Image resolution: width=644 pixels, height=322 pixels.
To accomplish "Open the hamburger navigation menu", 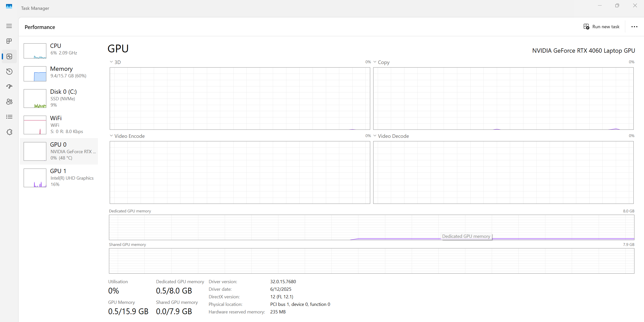I will (9, 26).
